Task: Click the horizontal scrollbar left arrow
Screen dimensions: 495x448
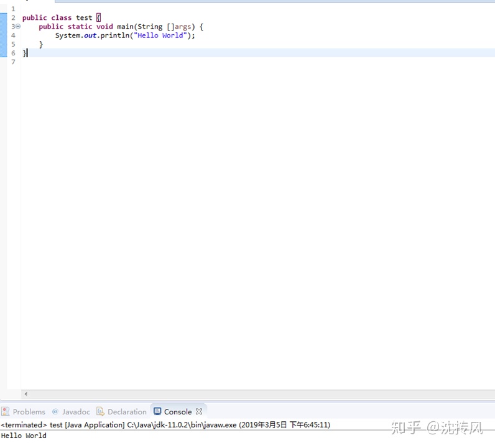Action: (x=26, y=394)
